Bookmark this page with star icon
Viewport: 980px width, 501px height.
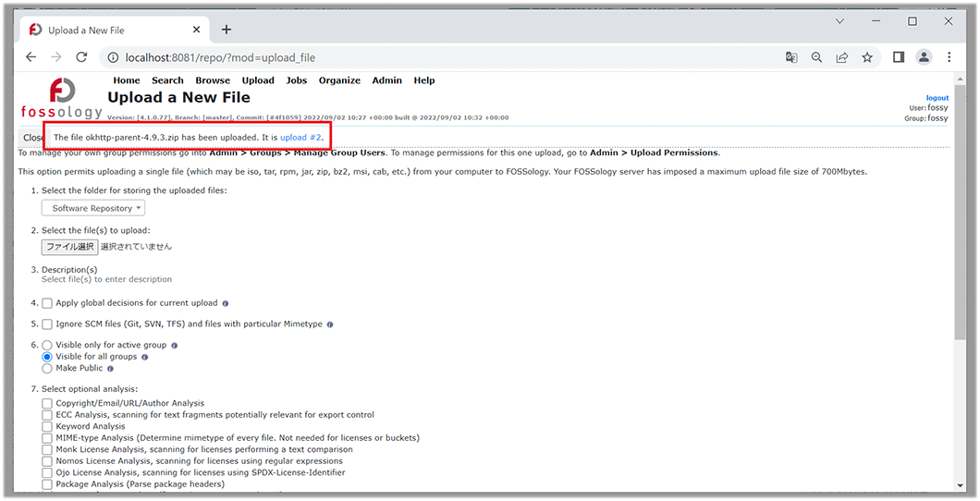867,57
